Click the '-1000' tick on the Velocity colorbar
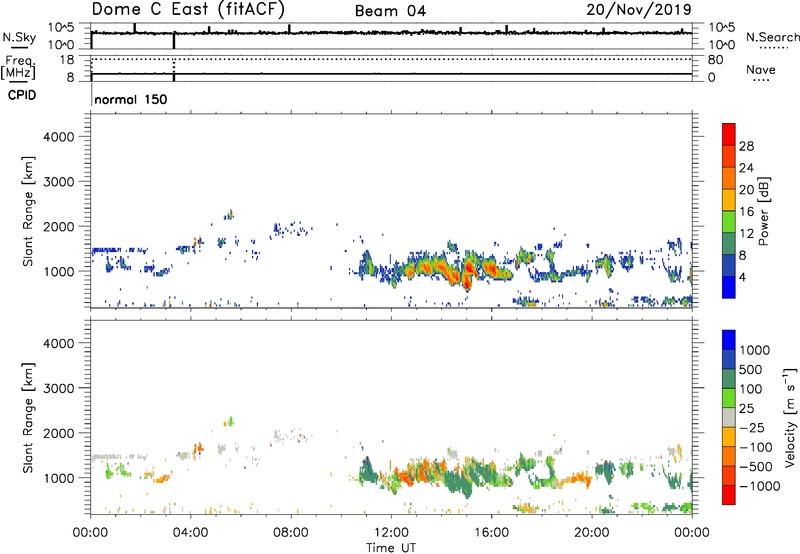The image size is (800, 554). pyautogui.click(x=759, y=486)
